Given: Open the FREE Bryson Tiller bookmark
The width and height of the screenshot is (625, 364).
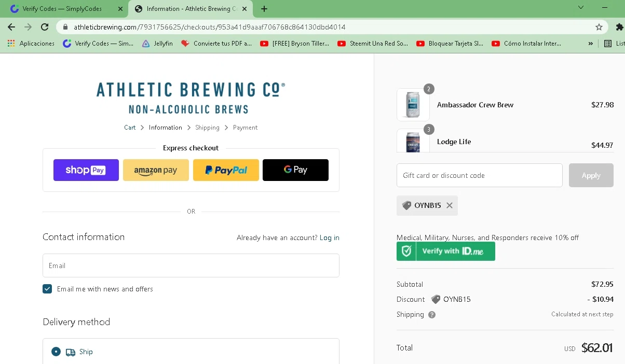Looking at the screenshot, I should 295,44.
